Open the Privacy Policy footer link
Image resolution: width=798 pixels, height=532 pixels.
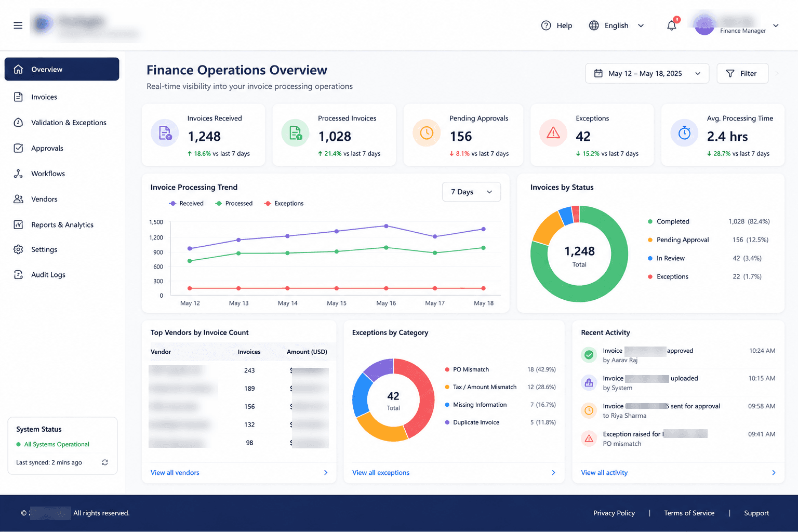coord(614,513)
